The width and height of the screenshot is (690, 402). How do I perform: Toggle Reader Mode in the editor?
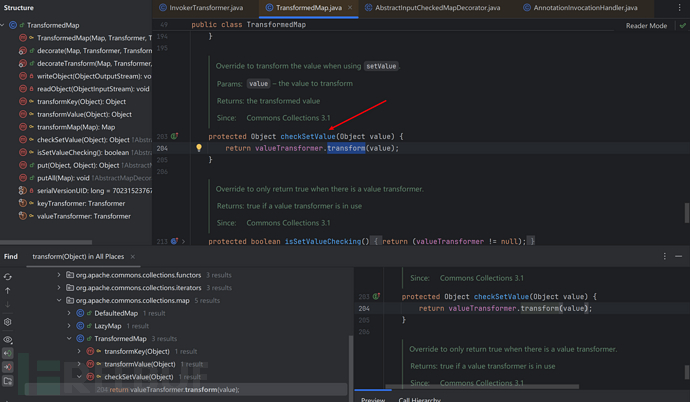646,26
